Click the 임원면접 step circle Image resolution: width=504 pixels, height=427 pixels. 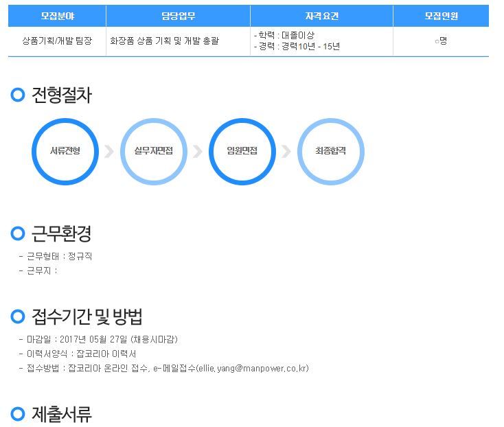coord(242,152)
